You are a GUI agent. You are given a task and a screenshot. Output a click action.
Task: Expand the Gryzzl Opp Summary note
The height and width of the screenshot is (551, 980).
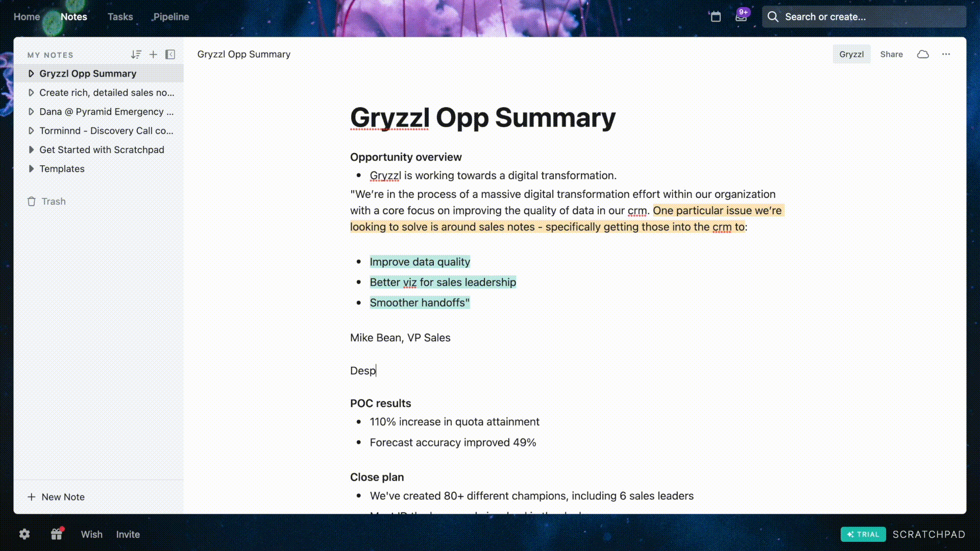point(31,73)
